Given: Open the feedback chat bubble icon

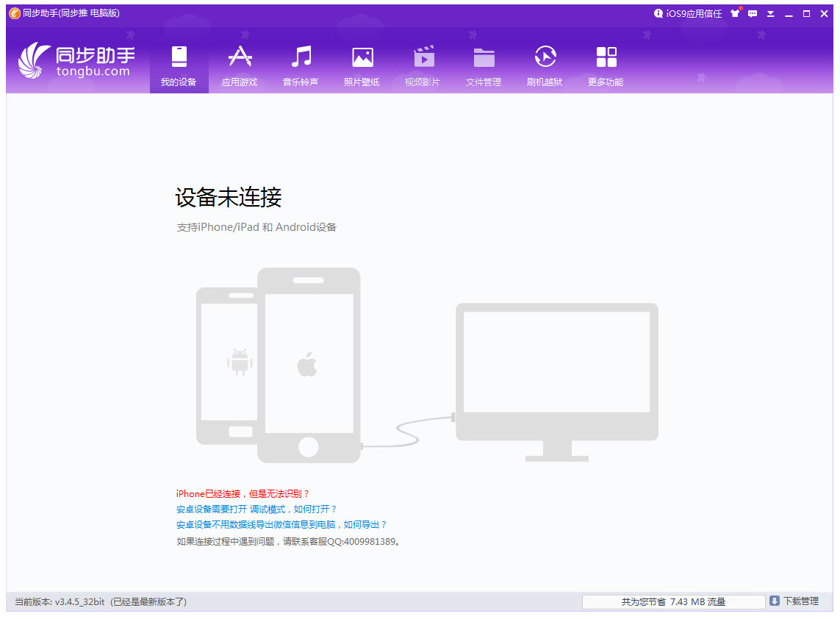Looking at the screenshot, I should tap(753, 14).
